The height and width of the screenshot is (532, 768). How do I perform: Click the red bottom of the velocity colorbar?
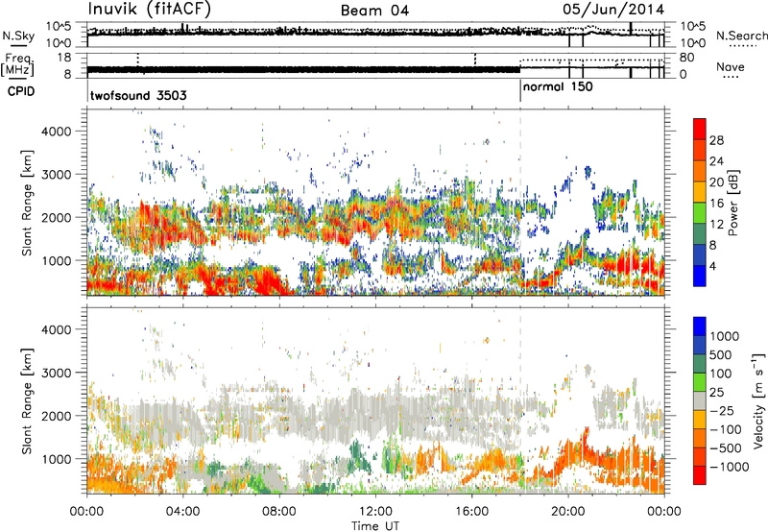[x=700, y=475]
